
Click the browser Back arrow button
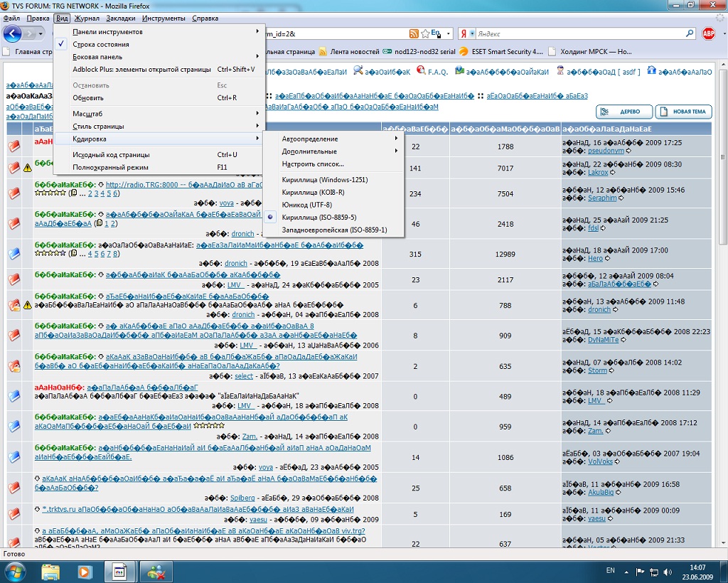tap(12, 33)
